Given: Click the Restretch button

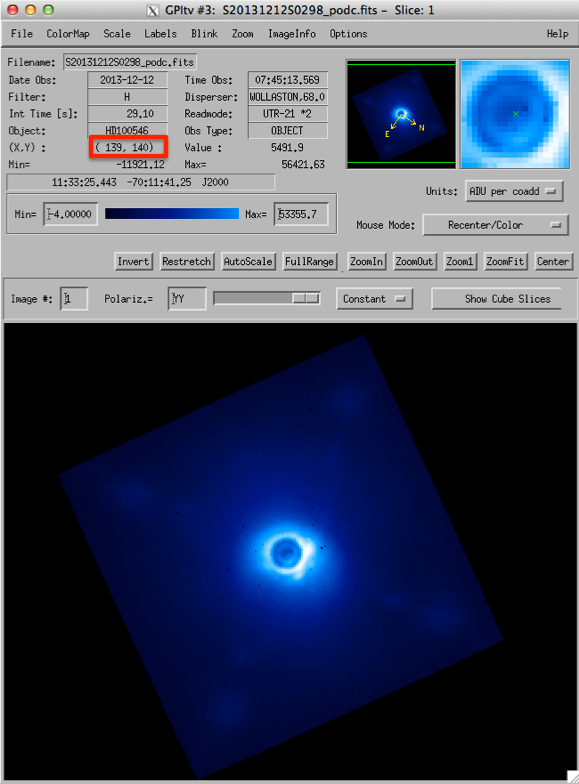Looking at the screenshot, I should pyautogui.click(x=186, y=262).
